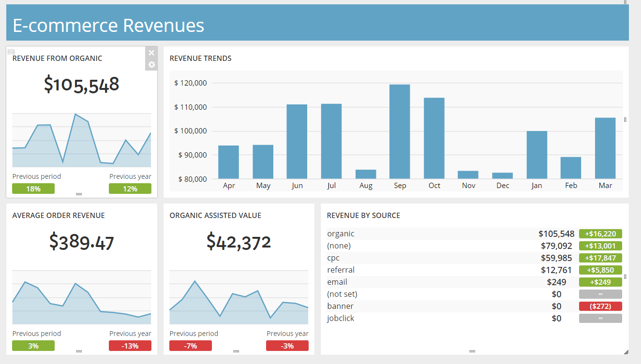Grab resize handle at bottom of Revenue From Organic widget
The image size is (641, 364).
click(x=79, y=194)
